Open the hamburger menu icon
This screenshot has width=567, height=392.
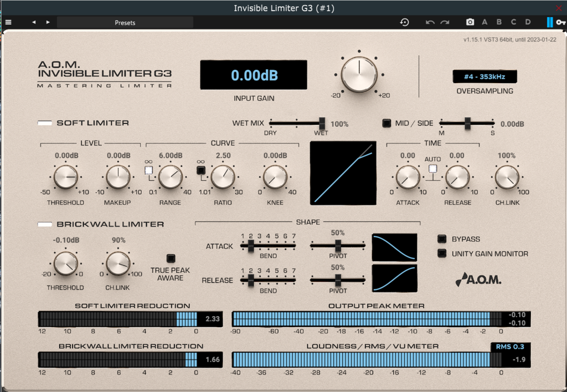8,22
